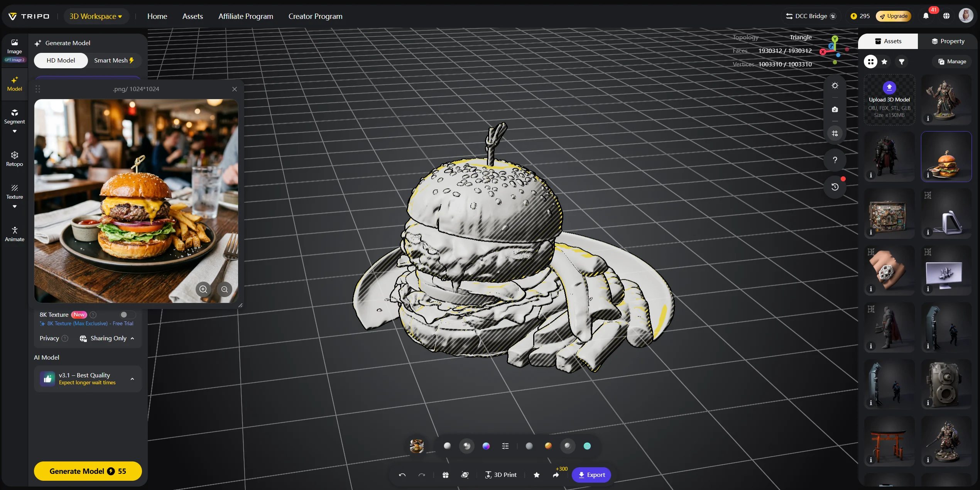
Task: Select the HD Model option
Action: (61, 61)
